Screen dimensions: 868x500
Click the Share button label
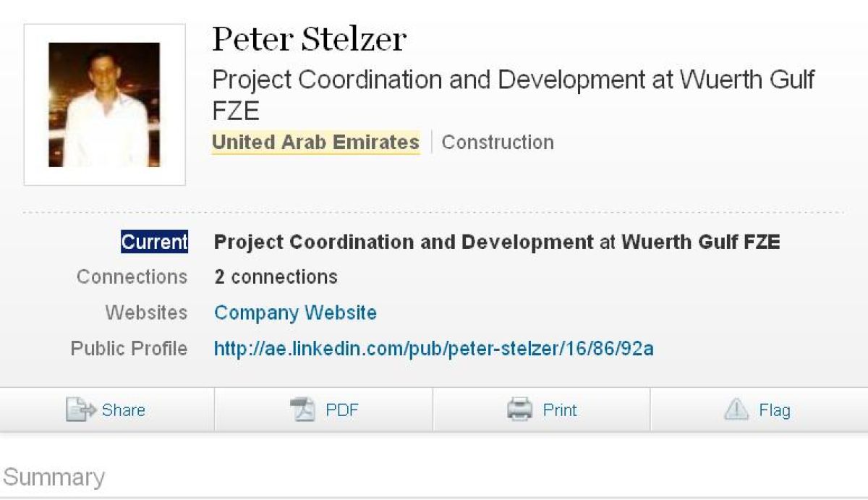[x=123, y=410]
